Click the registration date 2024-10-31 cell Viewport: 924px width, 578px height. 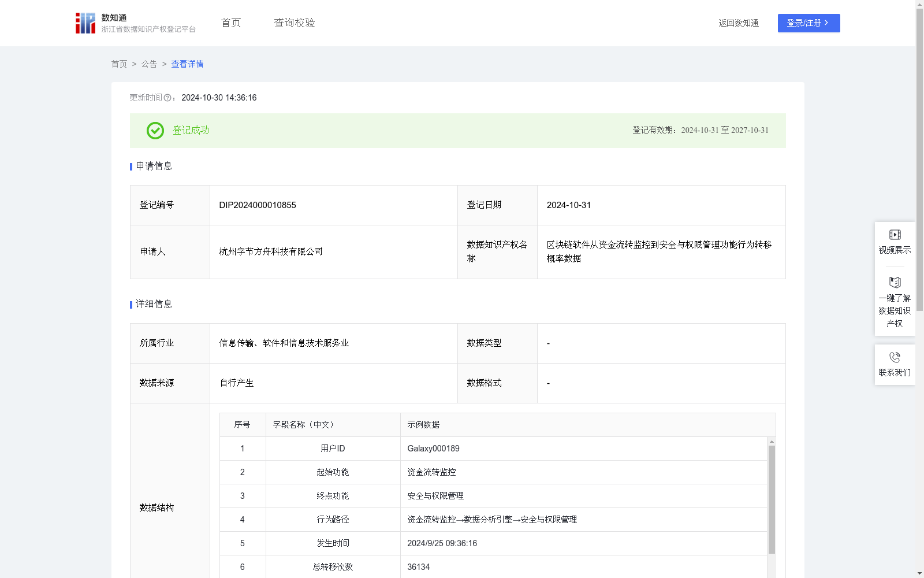(661, 205)
